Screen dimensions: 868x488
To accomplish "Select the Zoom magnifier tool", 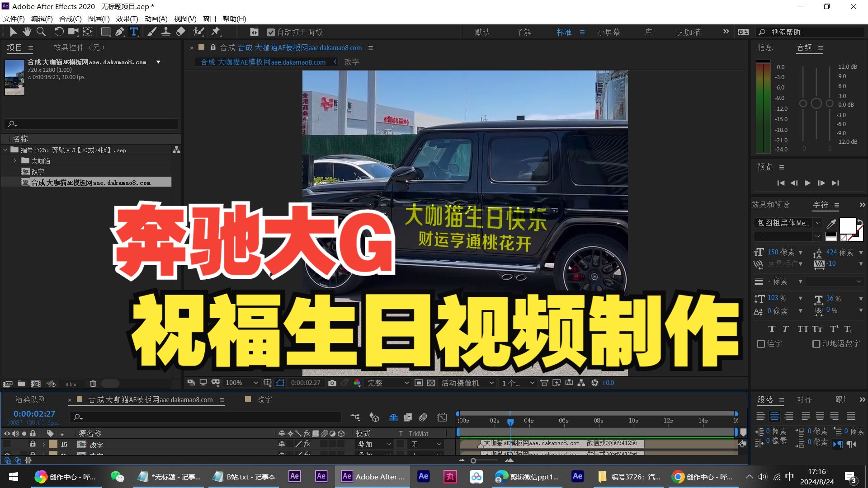I will tap(41, 32).
